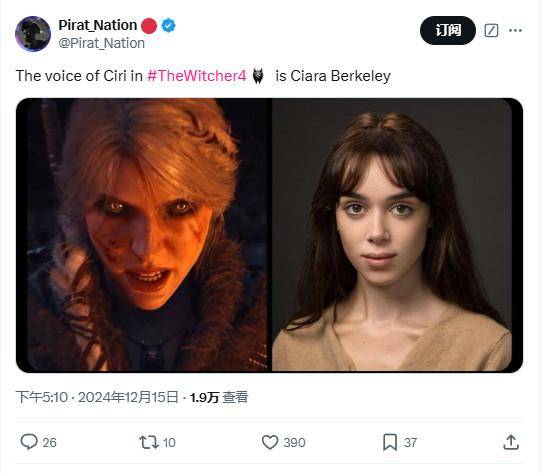
Task: Click the tweet timestamp 下午5:10 date
Action: tap(97, 397)
